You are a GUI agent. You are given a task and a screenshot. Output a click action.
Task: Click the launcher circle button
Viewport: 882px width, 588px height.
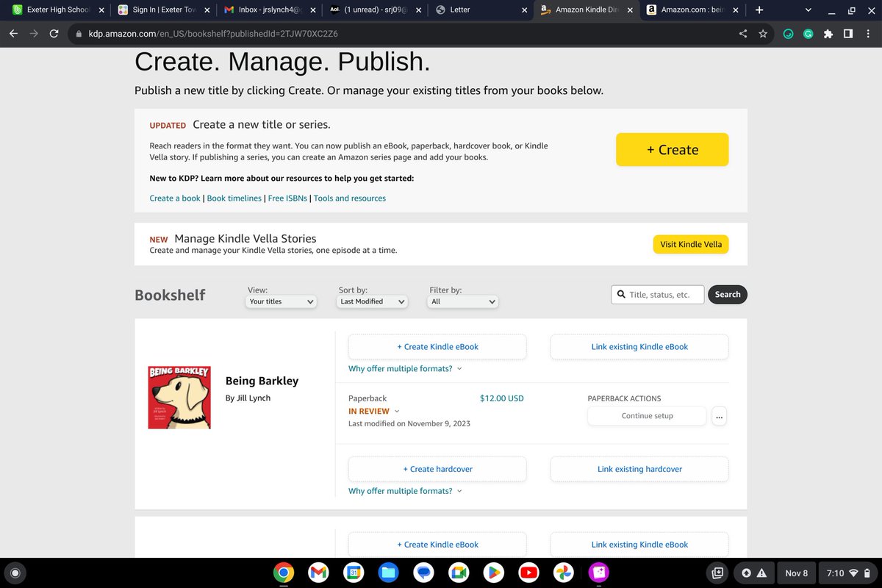pos(16,573)
